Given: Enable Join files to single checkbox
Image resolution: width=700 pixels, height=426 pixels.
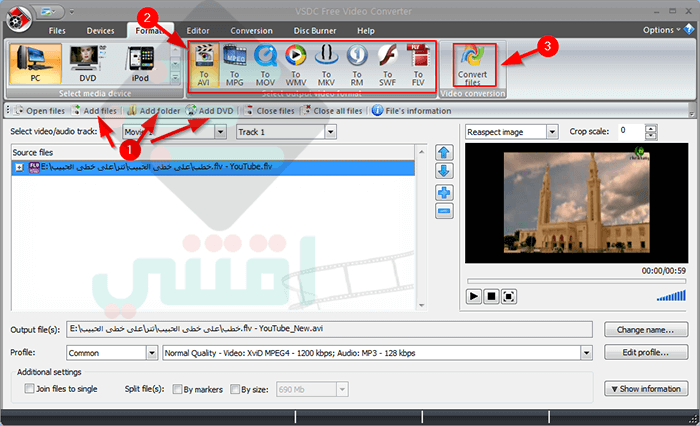Looking at the screenshot, I should tap(29, 388).
